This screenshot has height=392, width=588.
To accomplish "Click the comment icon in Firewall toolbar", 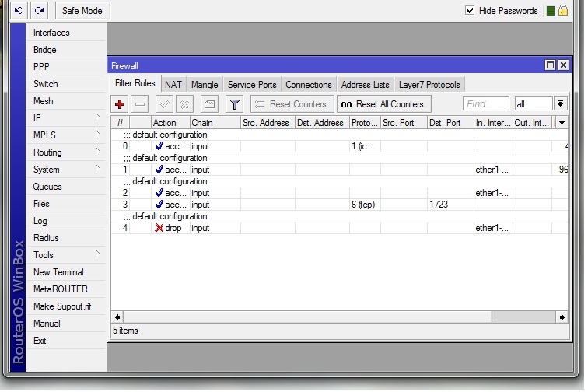I will coord(209,104).
